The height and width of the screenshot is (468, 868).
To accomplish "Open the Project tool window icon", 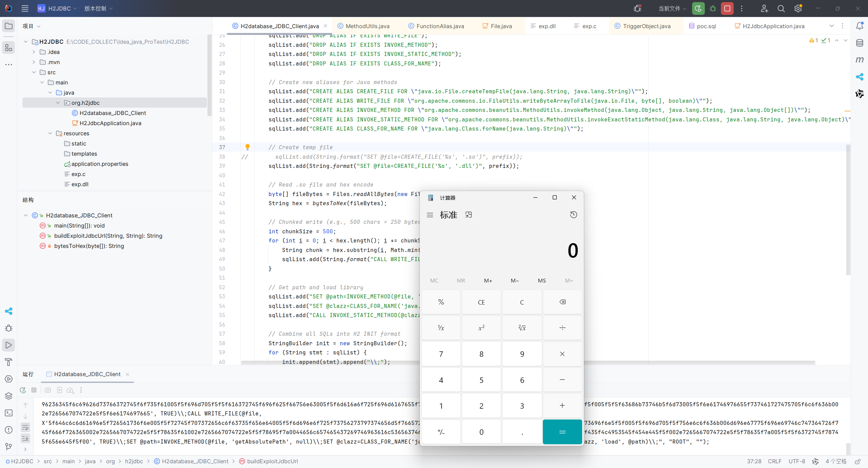I will point(9,26).
